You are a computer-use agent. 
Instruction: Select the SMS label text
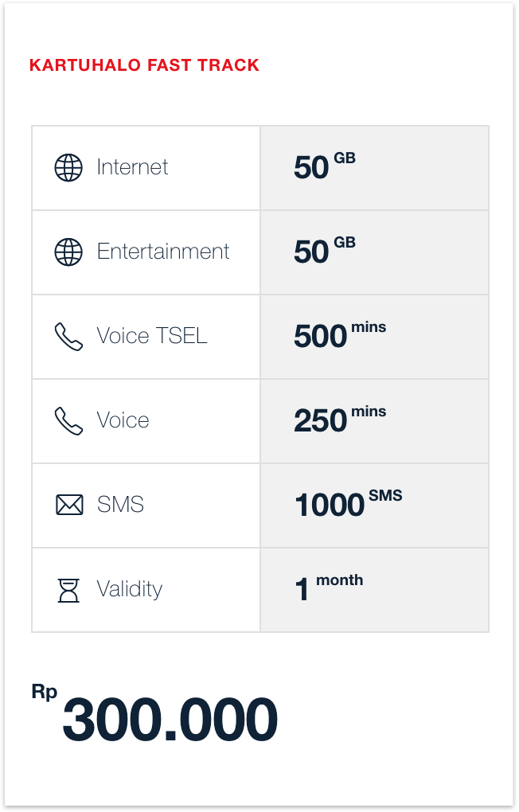pos(120,505)
